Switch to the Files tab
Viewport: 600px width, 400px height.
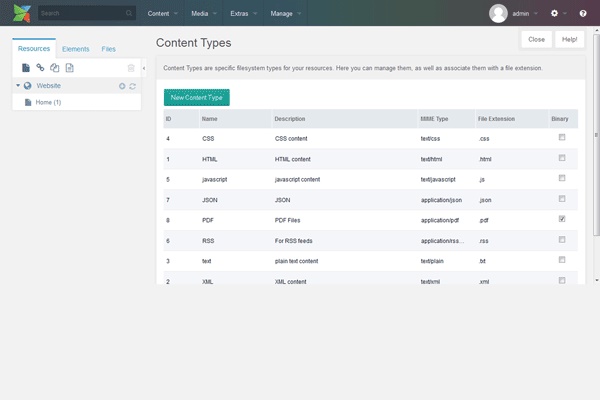108,49
